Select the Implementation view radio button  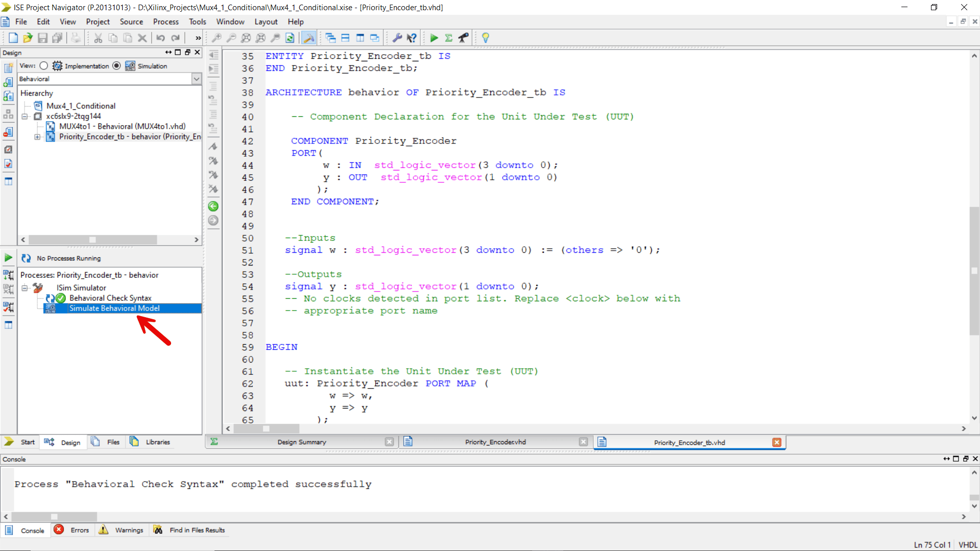point(43,65)
